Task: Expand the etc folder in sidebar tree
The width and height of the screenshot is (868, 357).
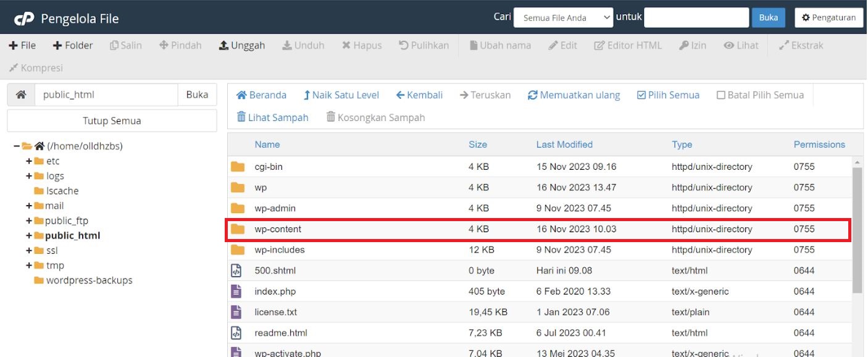Action: 29,161
